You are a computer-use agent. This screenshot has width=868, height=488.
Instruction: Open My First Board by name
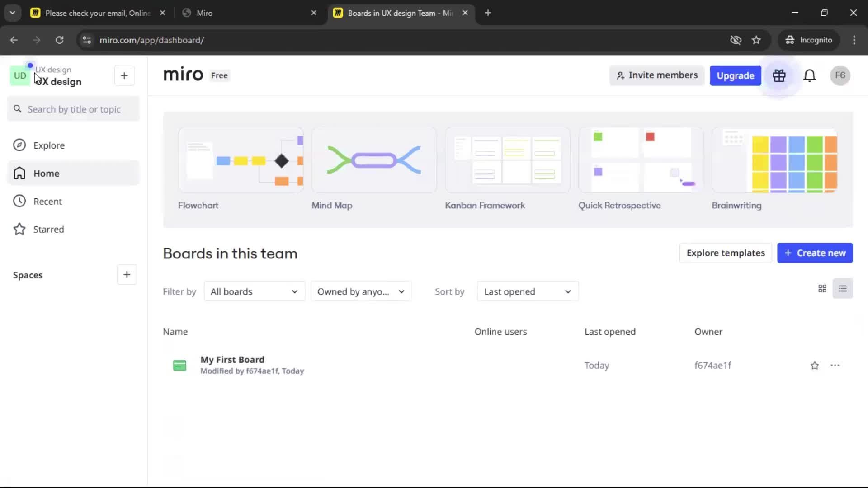(x=232, y=360)
